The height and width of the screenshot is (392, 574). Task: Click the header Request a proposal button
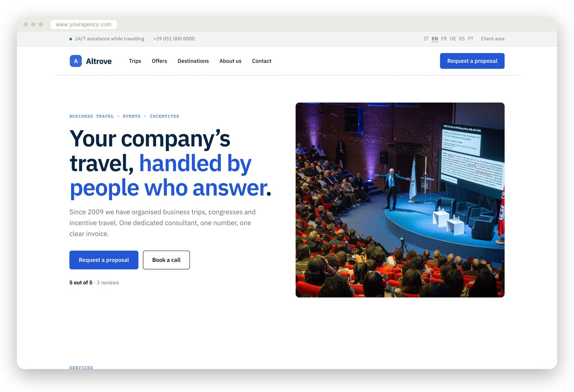(472, 61)
